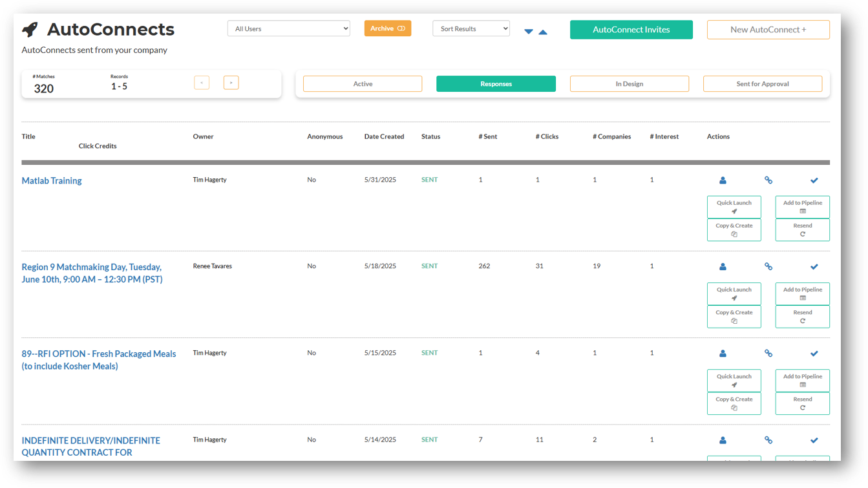Open the All Users dropdown
Screen dimensions: 868x488
[x=289, y=28]
